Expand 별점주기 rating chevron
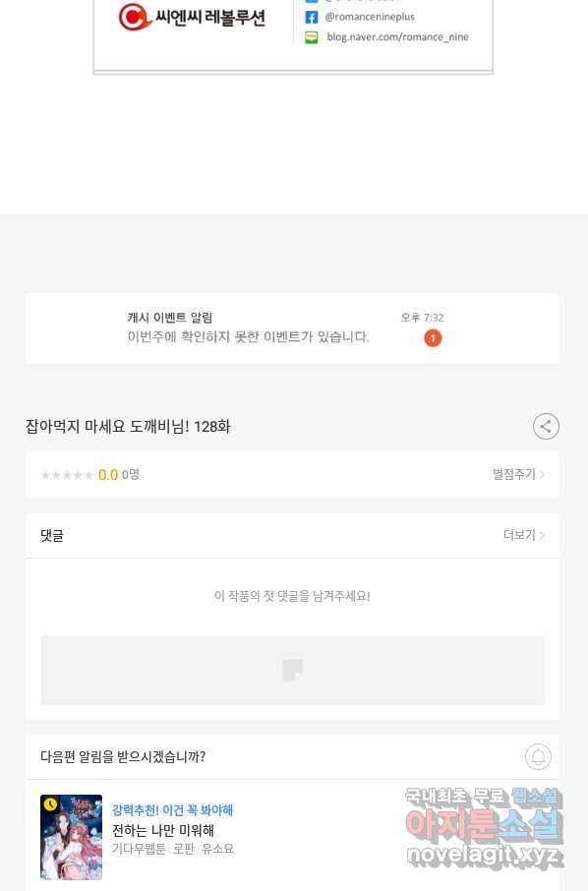This screenshot has height=891, width=588. [x=542, y=474]
